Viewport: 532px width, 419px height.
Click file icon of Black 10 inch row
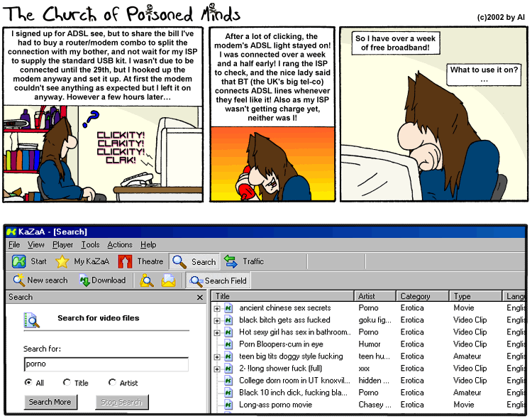pyautogui.click(x=228, y=393)
